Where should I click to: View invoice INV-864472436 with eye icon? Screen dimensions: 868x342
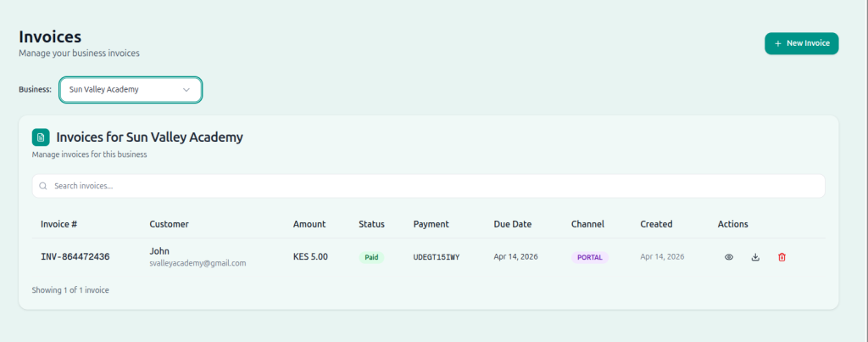(729, 257)
